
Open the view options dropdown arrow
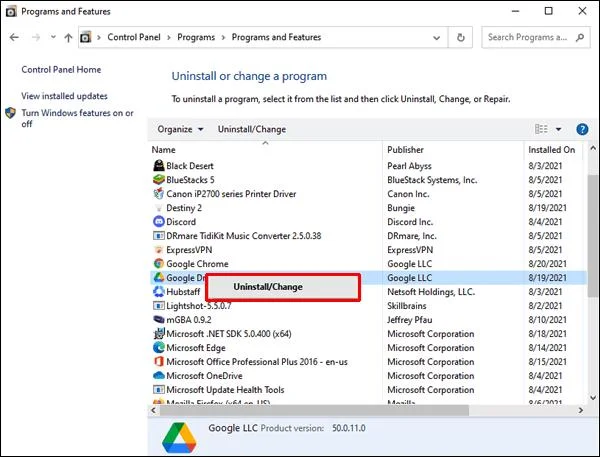click(558, 129)
